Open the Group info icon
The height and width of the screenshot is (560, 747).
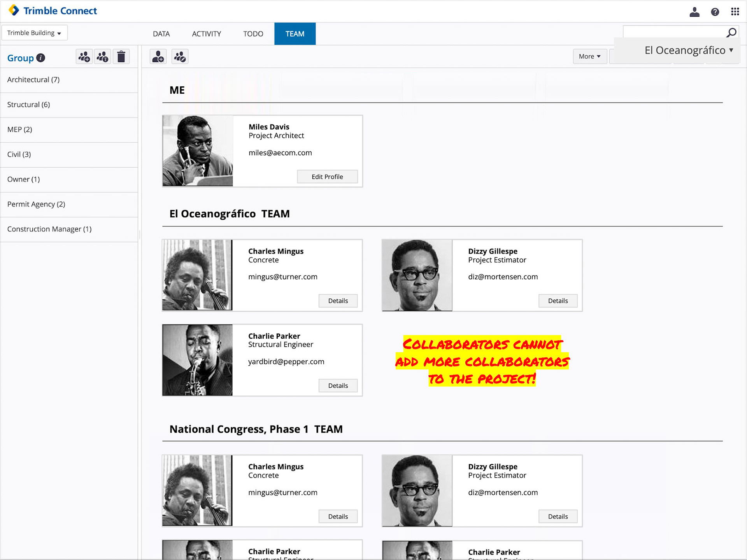click(41, 58)
